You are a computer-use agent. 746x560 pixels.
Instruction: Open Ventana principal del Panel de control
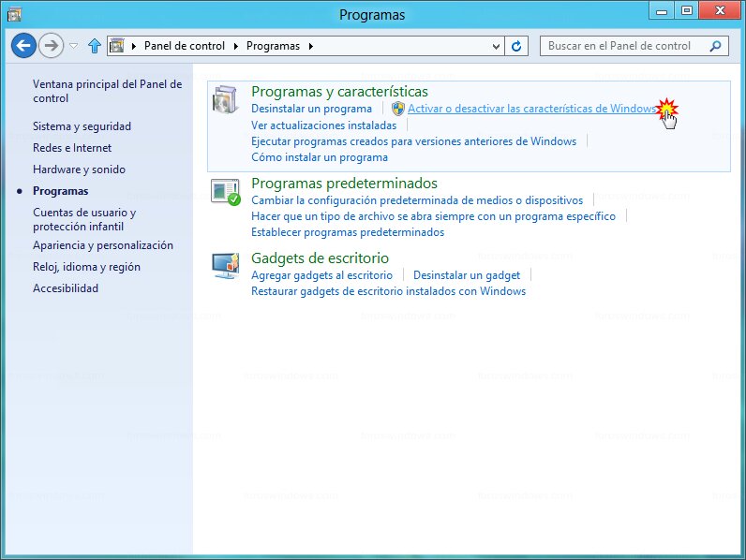point(107,91)
